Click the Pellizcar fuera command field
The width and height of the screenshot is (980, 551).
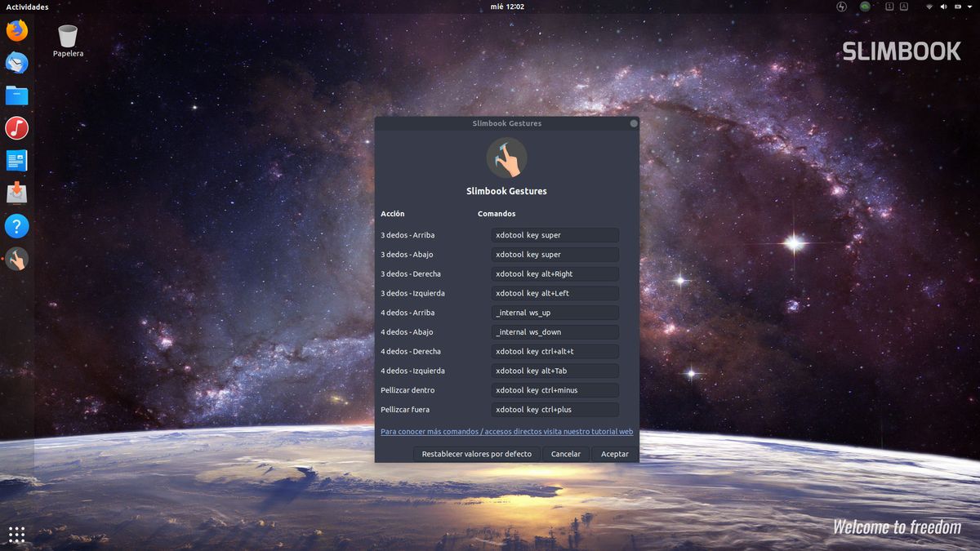[555, 410]
